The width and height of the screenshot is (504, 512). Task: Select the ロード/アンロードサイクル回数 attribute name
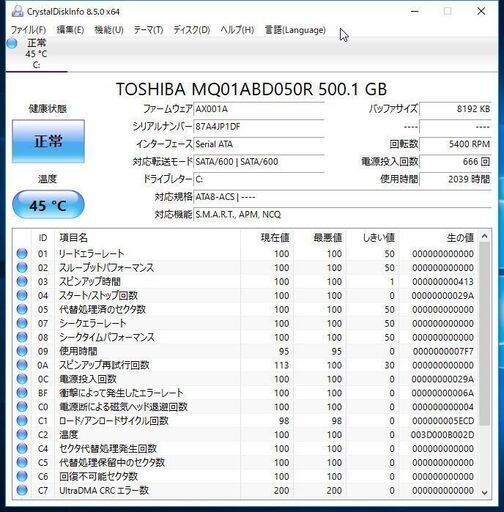pos(113,421)
